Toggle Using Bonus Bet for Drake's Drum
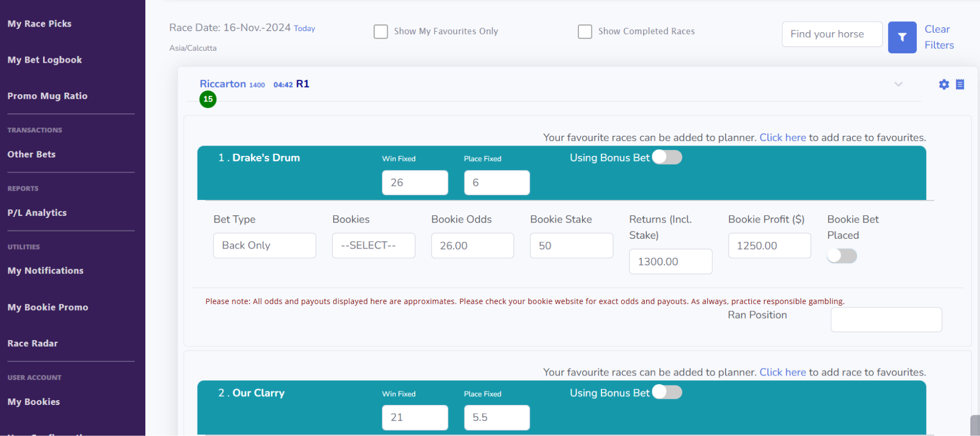 [667, 157]
